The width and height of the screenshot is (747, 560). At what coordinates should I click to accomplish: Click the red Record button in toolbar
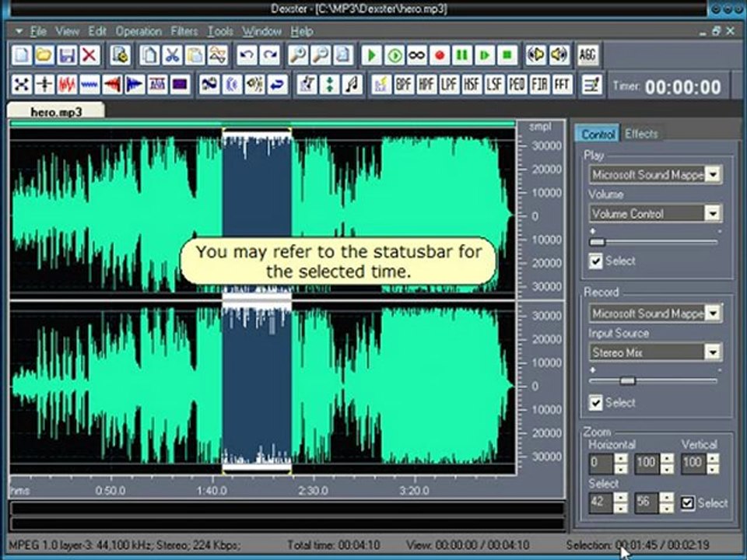tap(439, 55)
